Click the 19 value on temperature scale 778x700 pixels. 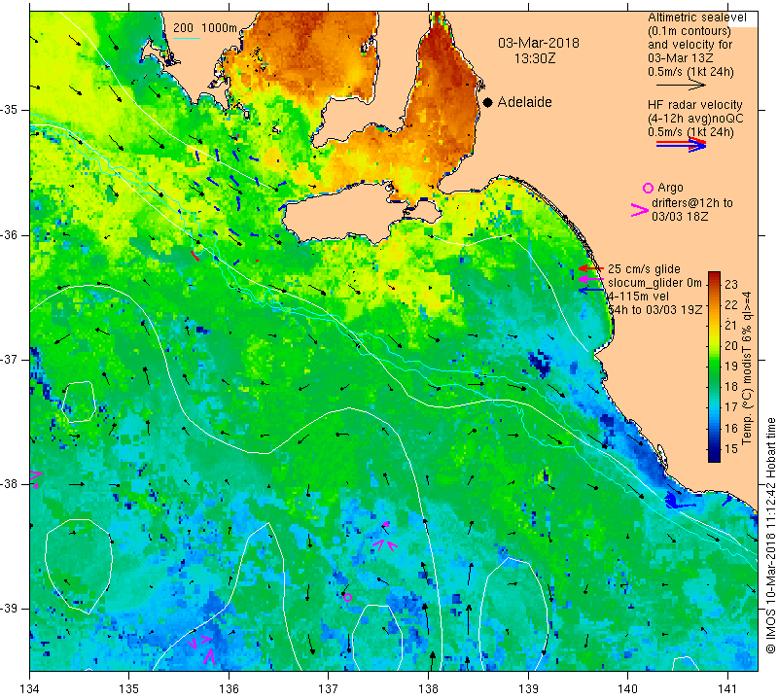(x=731, y=367)
